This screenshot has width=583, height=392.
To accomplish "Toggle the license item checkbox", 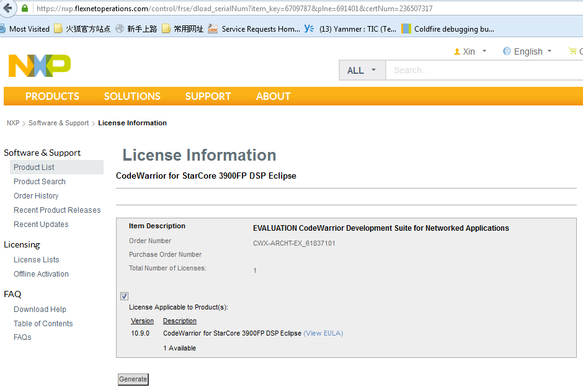I will click(x=125, y=296).
